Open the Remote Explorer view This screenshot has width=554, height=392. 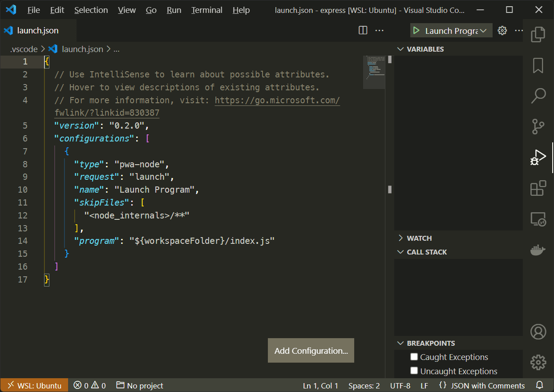[x=538, y=219]
